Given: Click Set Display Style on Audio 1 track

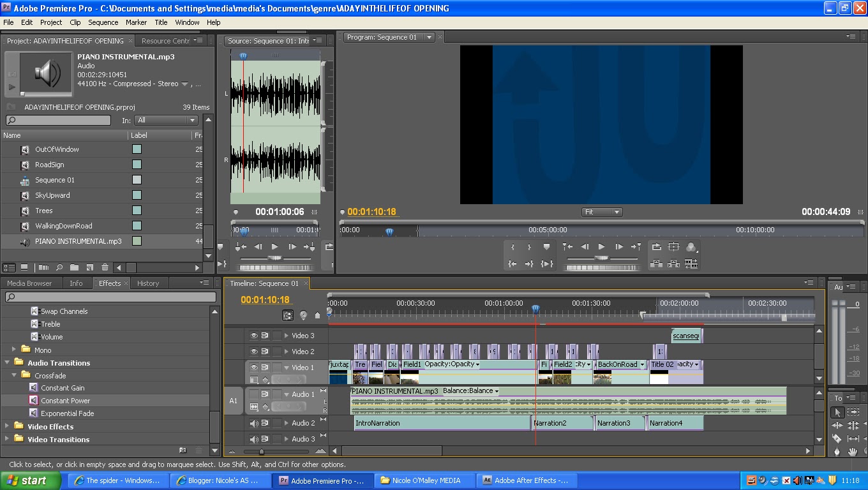Looking at the screenshot, I should pos(253,406).
